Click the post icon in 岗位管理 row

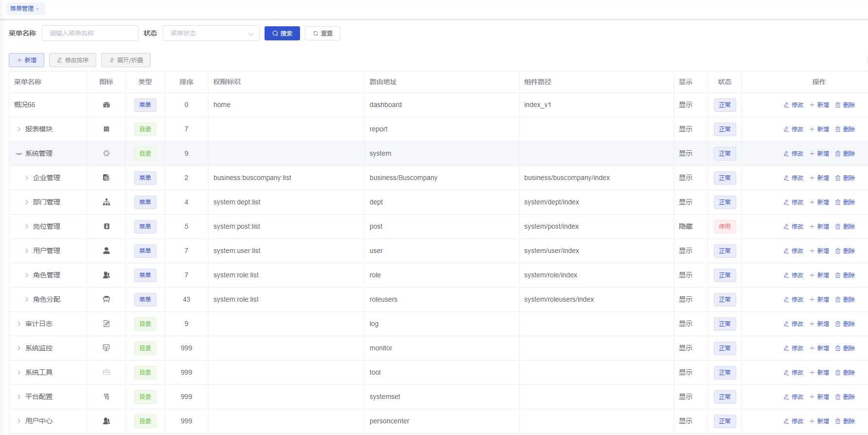pyautogui.click(x=106, y=226)
